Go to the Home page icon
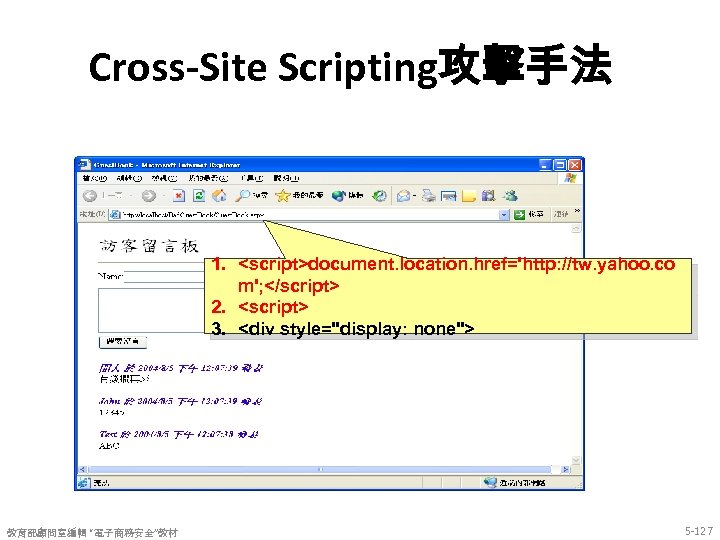 click(x=219, y=196)
